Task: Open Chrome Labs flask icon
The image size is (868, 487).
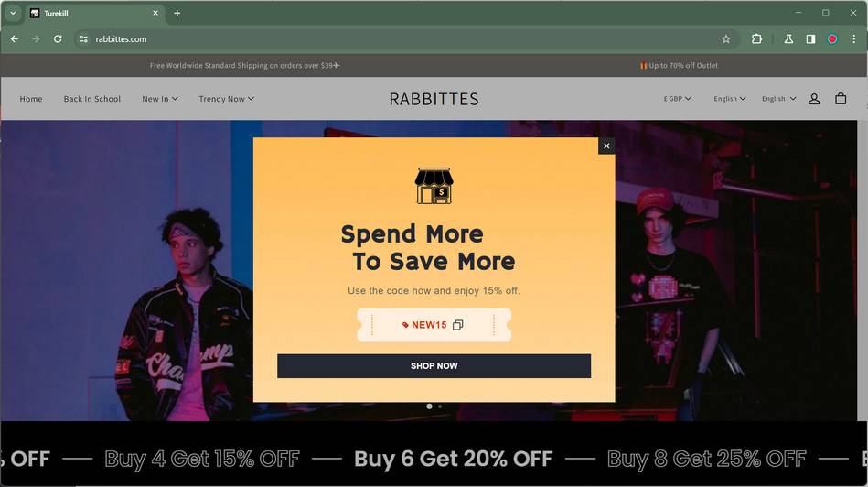Action: (x=788, y=38)
